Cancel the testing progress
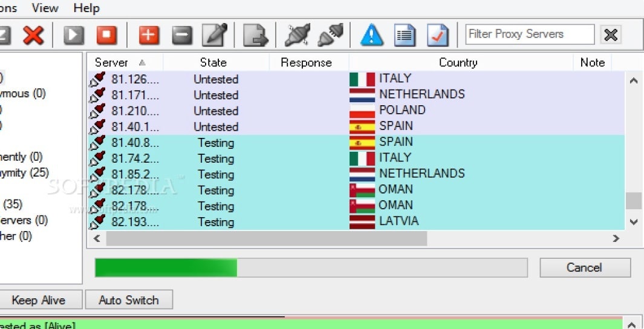The width and height of the screenshot is (644, 329). click(x=585, y=268)
